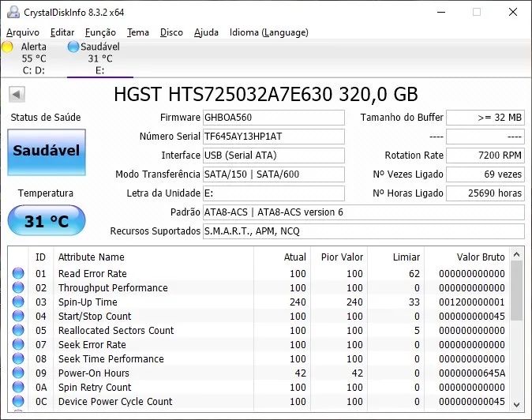Click the Modo Transferência field value
The height and width of the screenshot is (420, 532).
(274, 174)
